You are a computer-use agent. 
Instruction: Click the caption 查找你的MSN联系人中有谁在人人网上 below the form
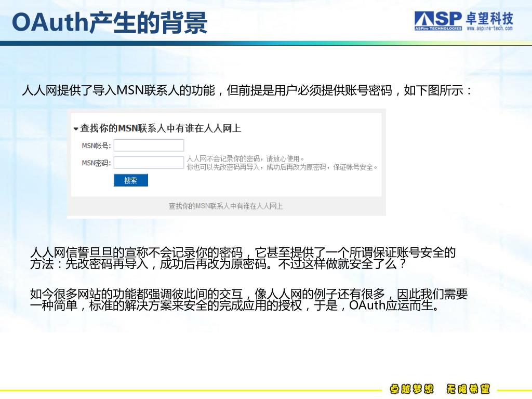point(225,206)
